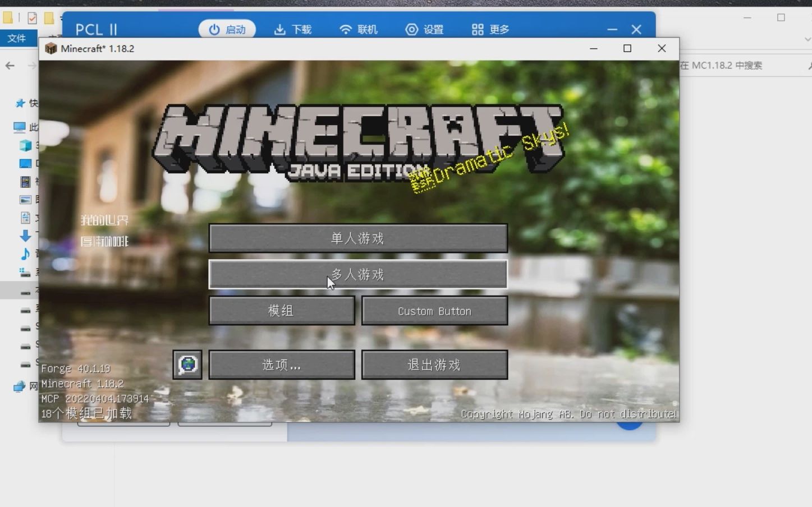Image resolution: width=812 pixels, height=507 pixels.
Task: Click the Explorer quick-access properties checkmark icon
Action: pyautogui.click(x=32, y=18)
